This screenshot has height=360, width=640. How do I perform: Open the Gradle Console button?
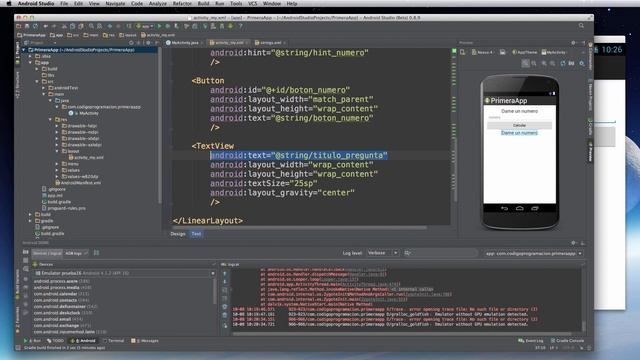[x=567, y=340]
